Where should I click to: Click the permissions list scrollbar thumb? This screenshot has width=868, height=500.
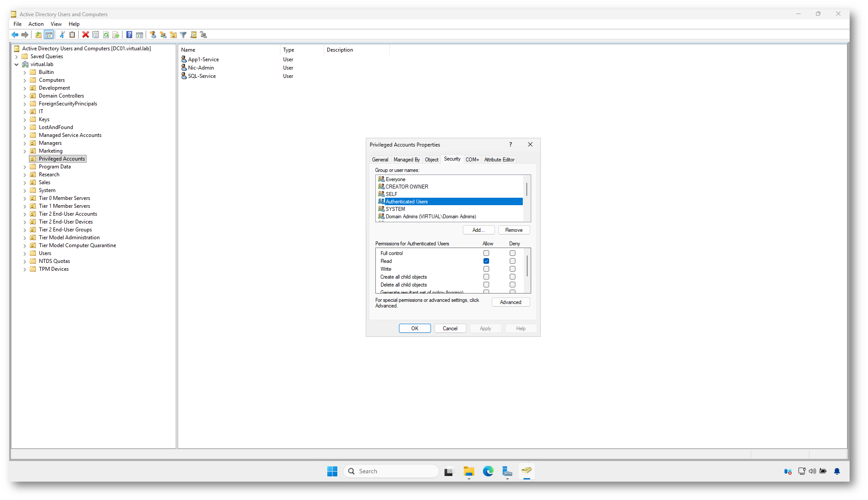tap(527, 266)
